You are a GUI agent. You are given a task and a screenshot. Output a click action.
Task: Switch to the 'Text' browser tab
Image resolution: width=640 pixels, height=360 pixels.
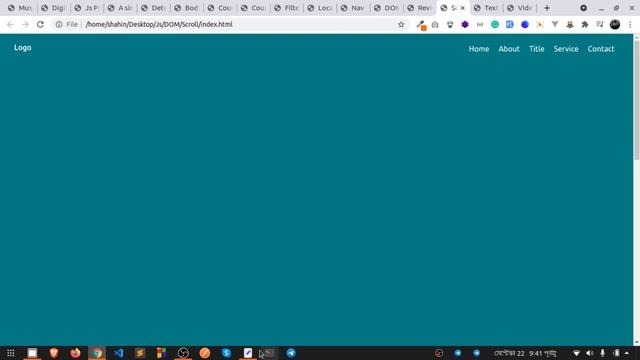coord(486,8)
